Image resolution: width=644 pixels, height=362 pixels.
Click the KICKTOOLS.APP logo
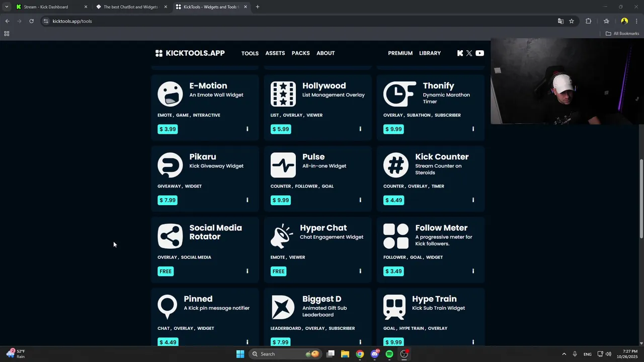tap(190, 53)
